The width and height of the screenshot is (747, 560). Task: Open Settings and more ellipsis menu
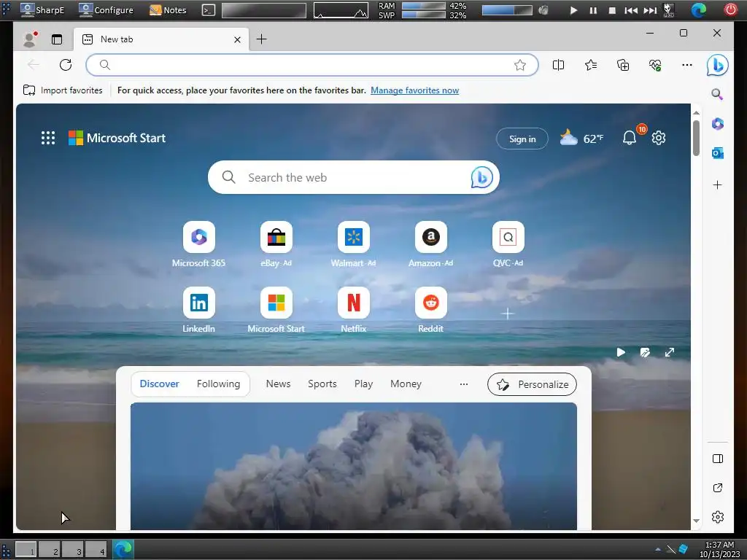(687, 65)
